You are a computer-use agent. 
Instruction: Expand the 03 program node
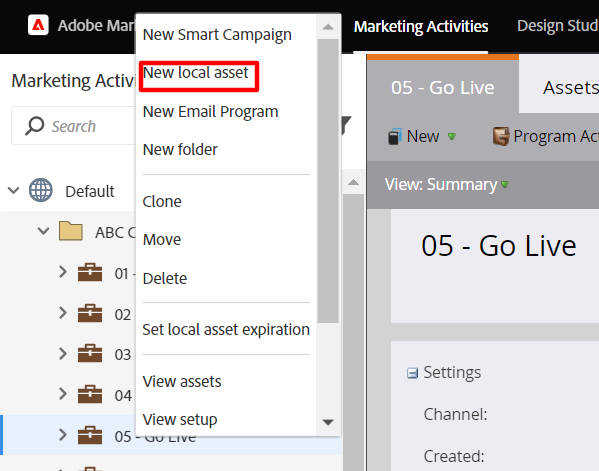click(x=63, y=353)
